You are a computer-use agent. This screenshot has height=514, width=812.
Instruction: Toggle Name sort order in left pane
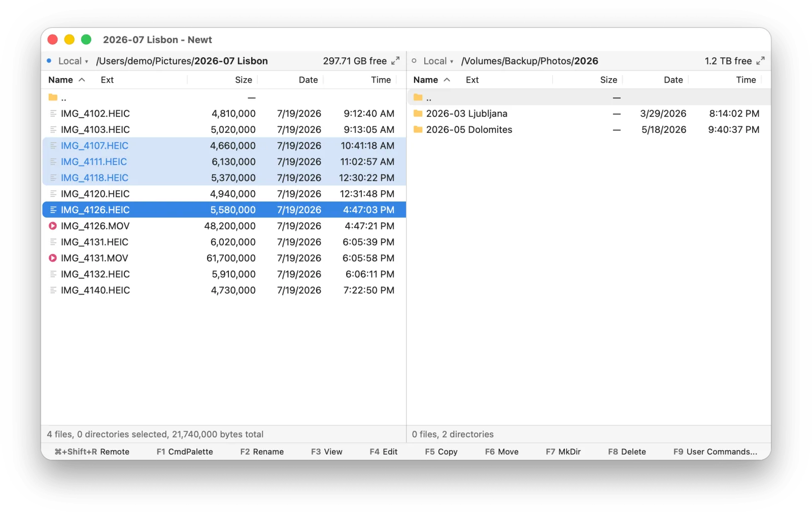(x=66, y=80)
